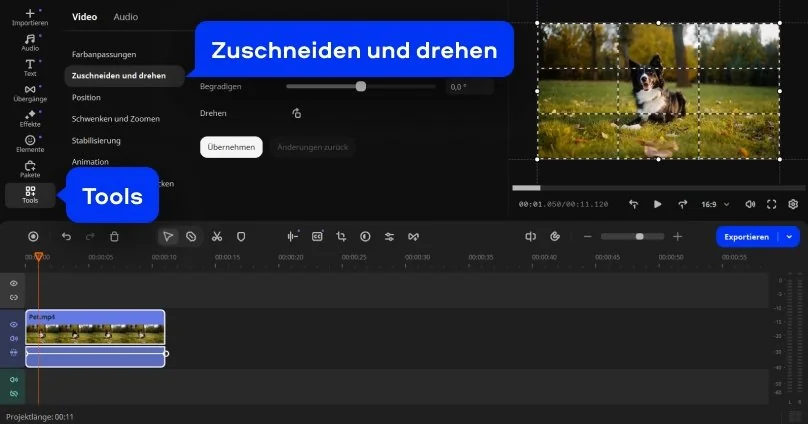This screenshot has width=808, height=424.
Task: Adjust the Begradigen slider handle
Action: [x=361, y=87]
